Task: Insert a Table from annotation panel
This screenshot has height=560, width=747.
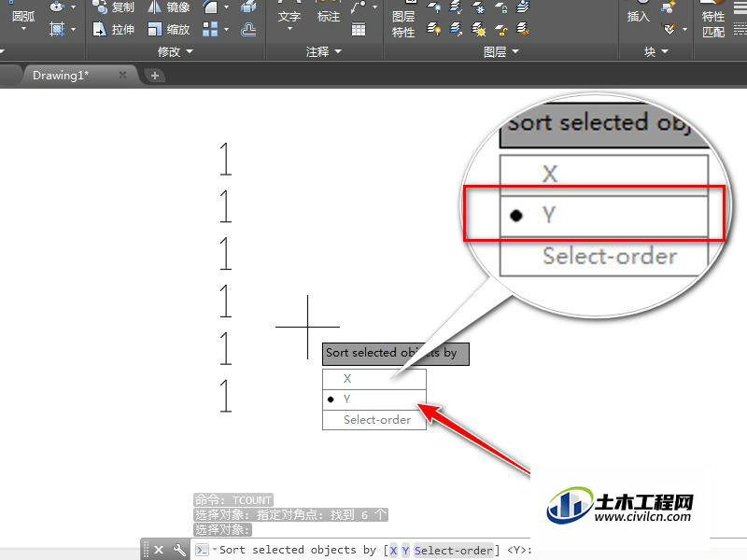Action: 359,30
